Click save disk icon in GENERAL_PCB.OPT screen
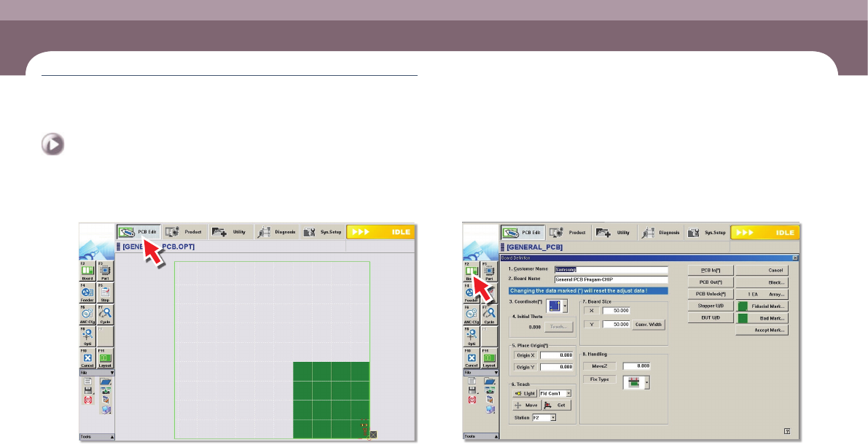Screen dimensions: 868x445 (x=87, y=391)
